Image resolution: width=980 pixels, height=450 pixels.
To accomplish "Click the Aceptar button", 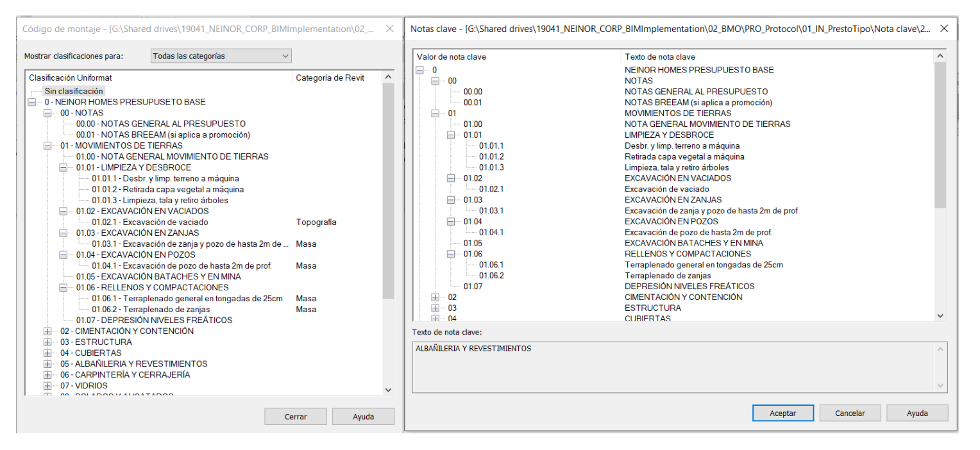I will tap(782, 413).
